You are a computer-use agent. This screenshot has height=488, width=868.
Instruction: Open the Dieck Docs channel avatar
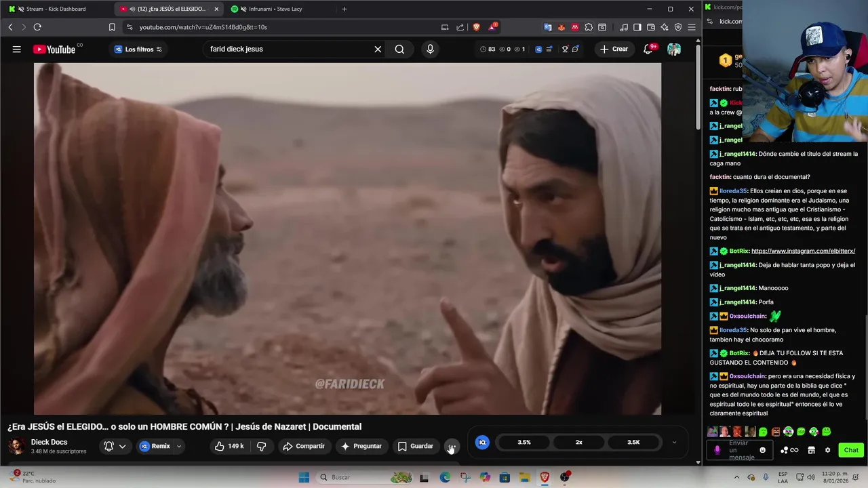17,446
